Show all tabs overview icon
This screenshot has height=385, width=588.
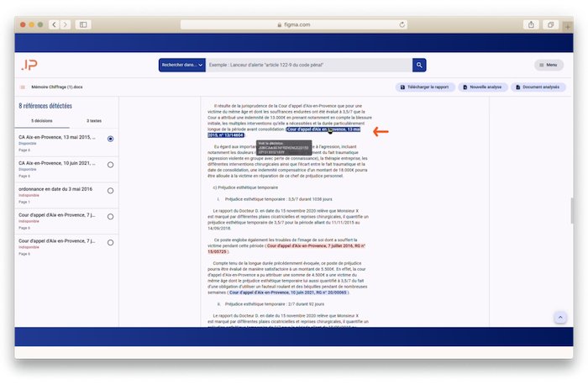coord(550,24)
